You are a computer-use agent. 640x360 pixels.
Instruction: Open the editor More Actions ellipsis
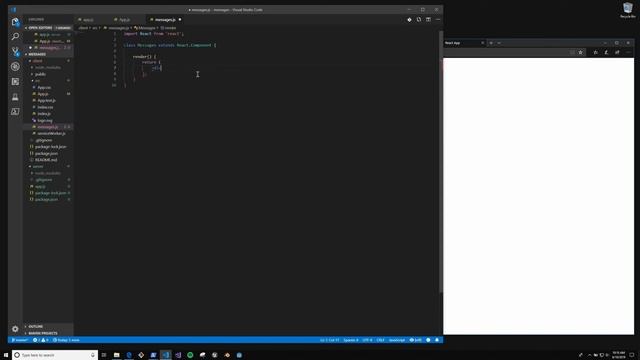[438, 20]
